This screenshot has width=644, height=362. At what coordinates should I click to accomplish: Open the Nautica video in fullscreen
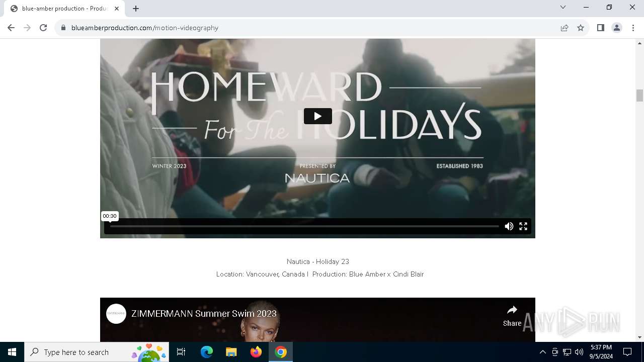[x=523, y=226]
